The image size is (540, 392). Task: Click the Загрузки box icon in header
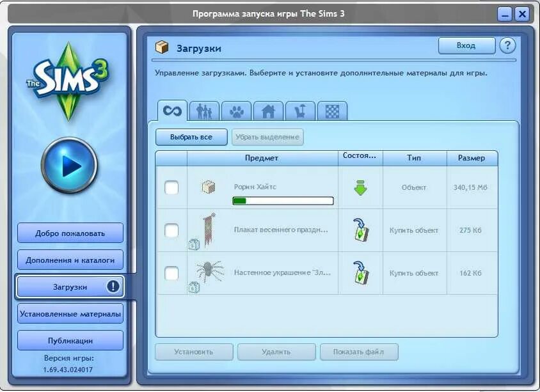point(162,47)
